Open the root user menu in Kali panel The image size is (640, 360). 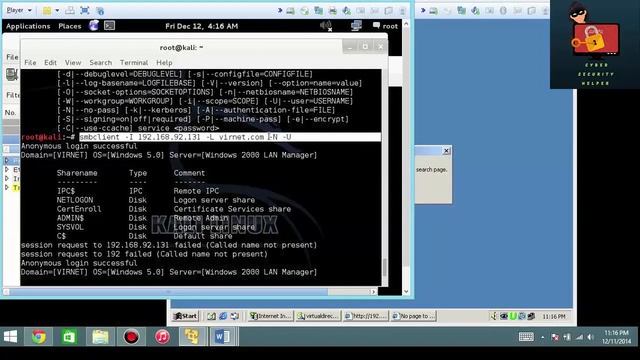tap(385, 26)
